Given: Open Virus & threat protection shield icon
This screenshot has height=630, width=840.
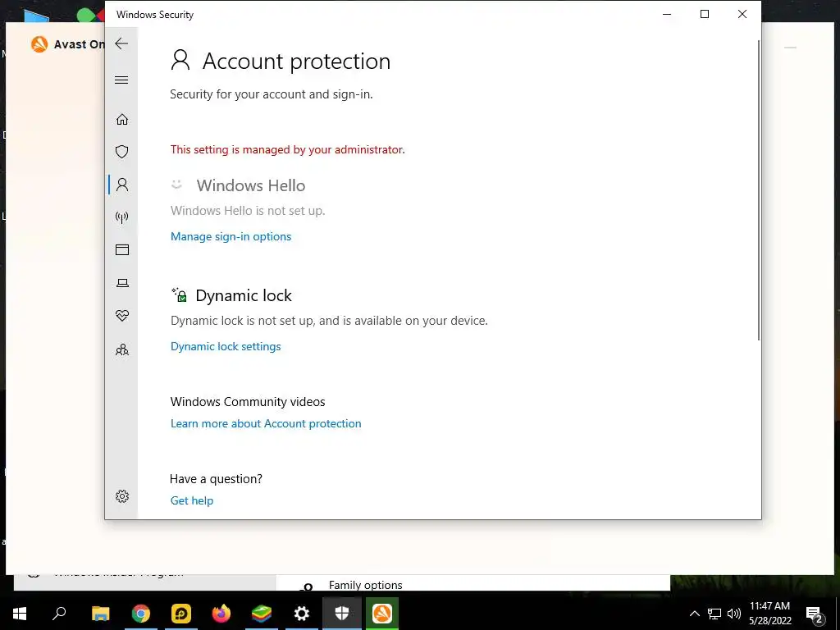Looking at the screenshot, I should click(x=122, y=152).
